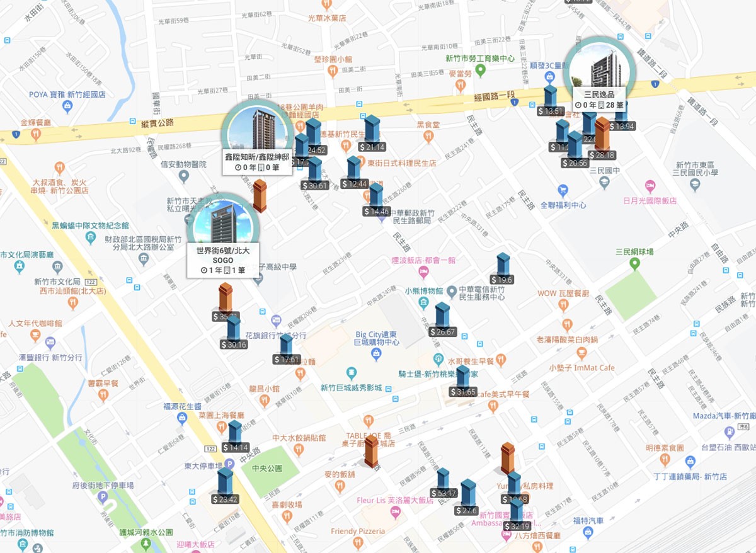Click the 世界街6號/北大SOGO info label
756x553 pixels.
[x=223, y=260]
